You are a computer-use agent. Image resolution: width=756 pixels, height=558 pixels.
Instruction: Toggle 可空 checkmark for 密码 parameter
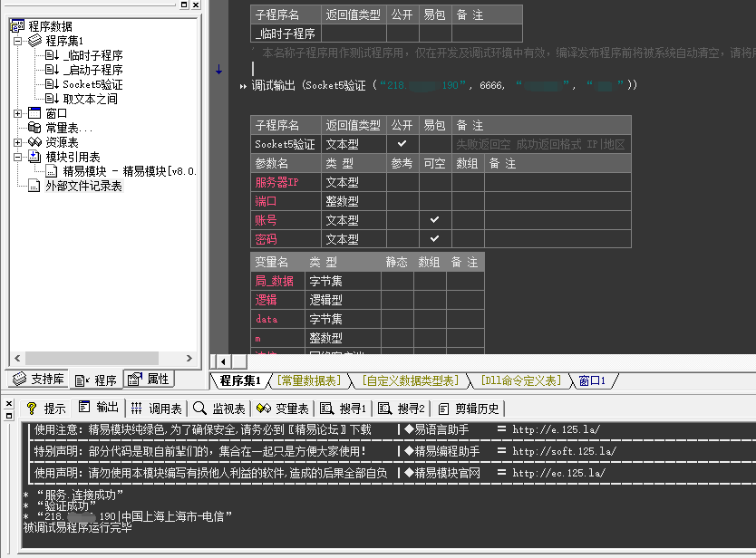pos(434,238)
